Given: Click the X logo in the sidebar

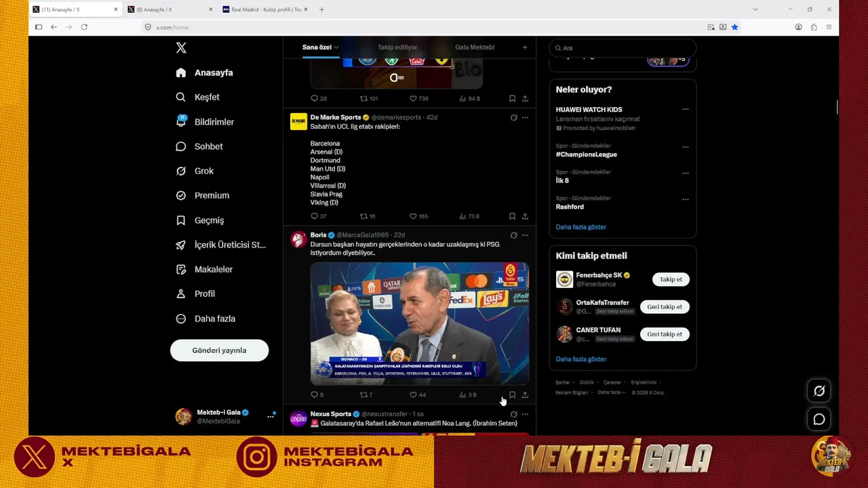Looking at the screenshot, I should pyautogui.click(x=181, y=47).
